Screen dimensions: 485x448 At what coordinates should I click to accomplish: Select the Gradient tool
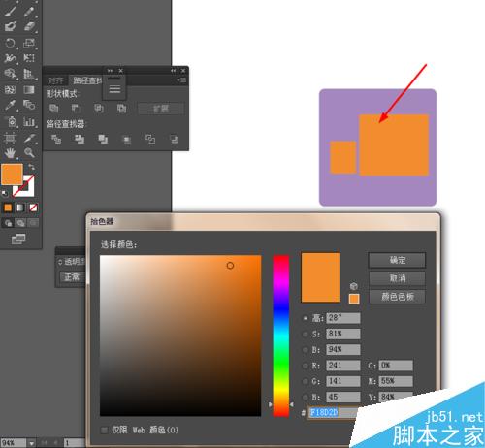point(29,89)
